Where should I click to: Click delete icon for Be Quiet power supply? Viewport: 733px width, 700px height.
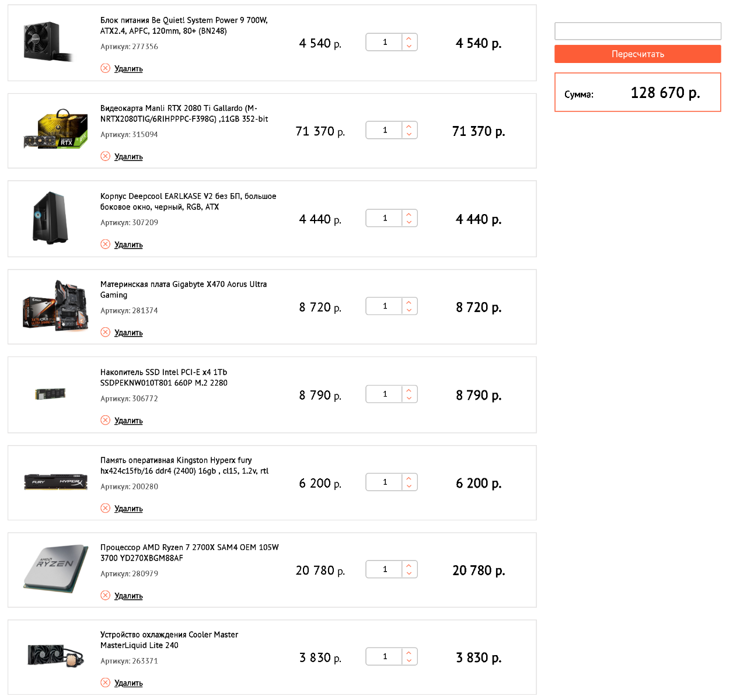[x=105, y=68]
